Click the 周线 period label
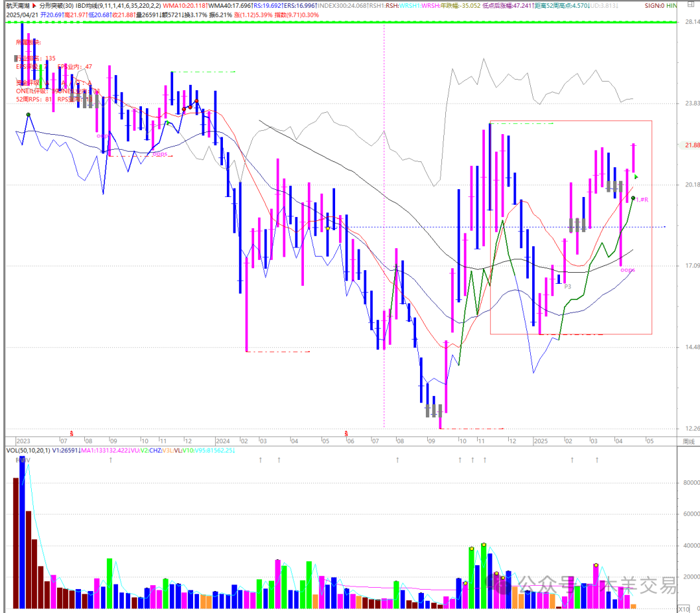Image resolution: width=700 pixels, height=613 pixels. 688,441
